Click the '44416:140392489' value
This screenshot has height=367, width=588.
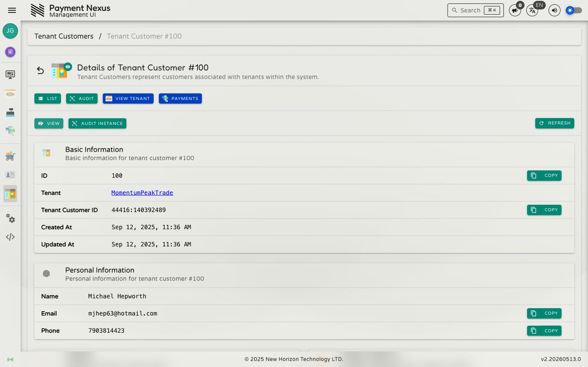[x=139, y=210]
